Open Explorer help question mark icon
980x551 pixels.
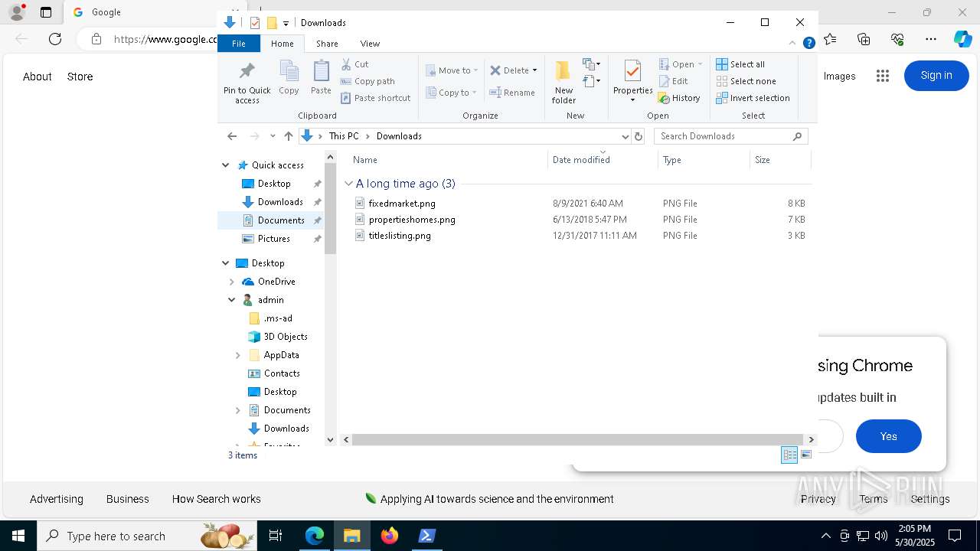coord(808,44)
